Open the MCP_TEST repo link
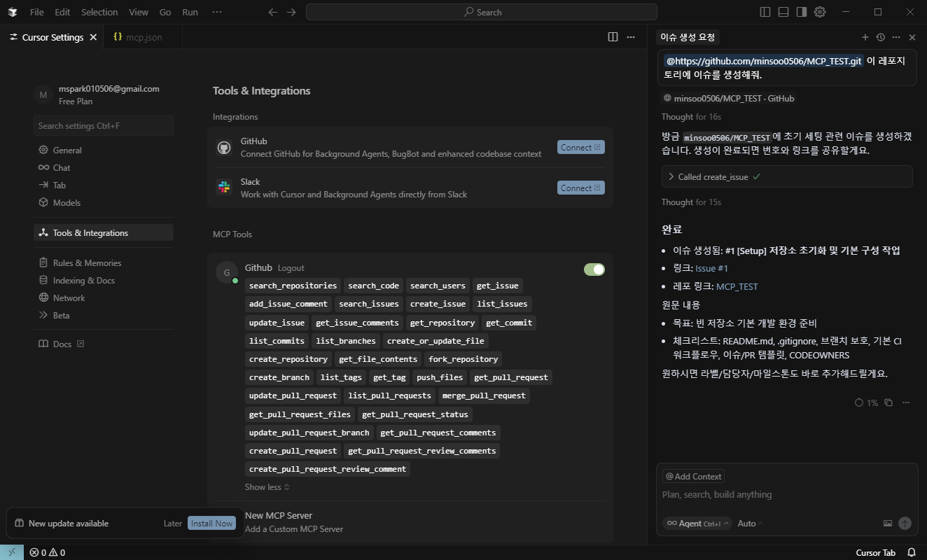 click(x=737, y=286)
